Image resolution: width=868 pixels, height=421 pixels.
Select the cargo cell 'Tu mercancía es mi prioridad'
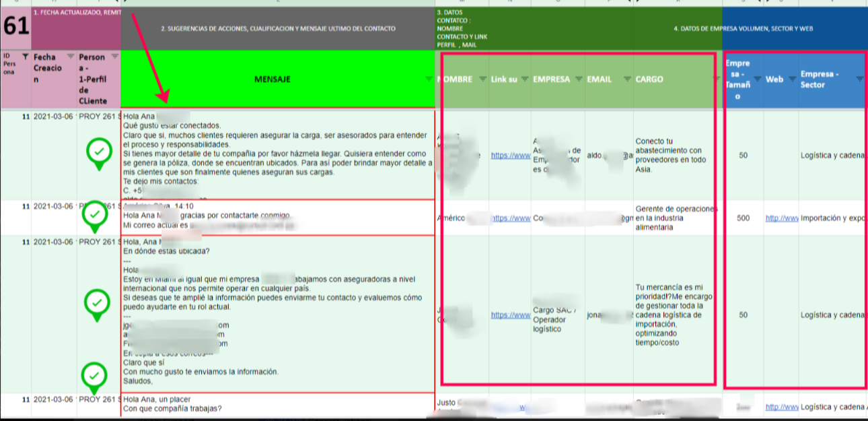coord(678,314)
